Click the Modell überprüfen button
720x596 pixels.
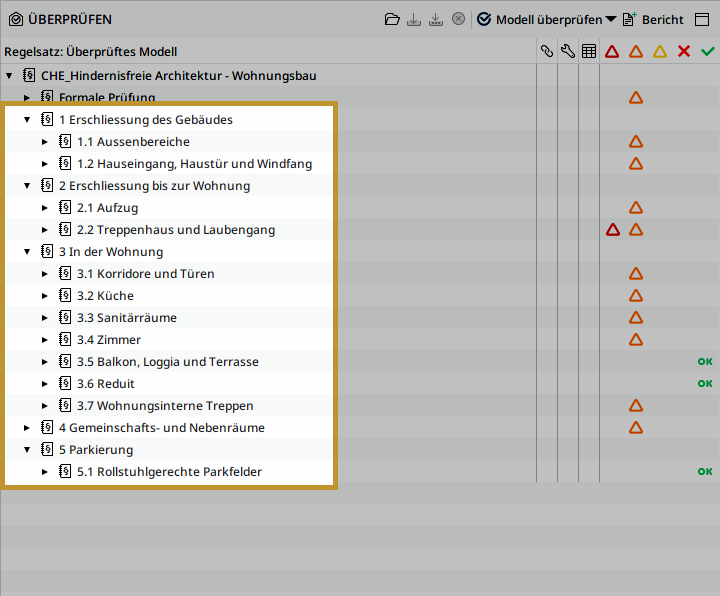coord(540,20)
